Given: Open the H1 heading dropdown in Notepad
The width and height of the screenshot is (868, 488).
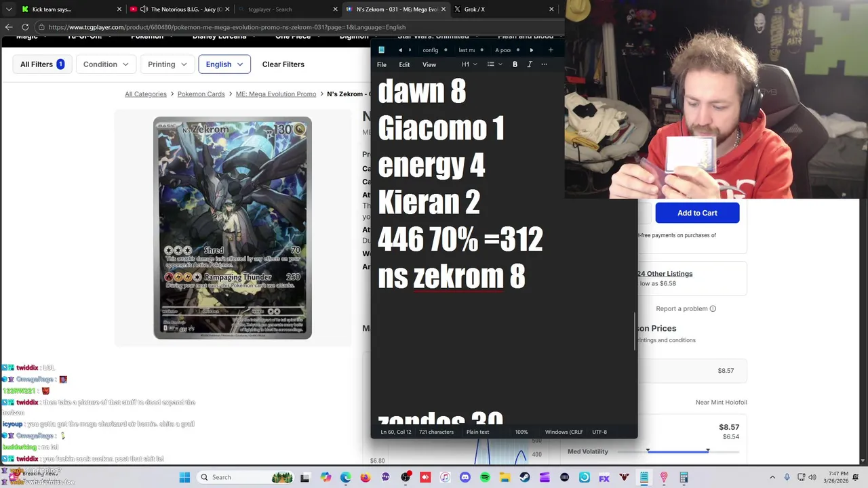Looking at the screenshot, I should [x=469, y=64].
